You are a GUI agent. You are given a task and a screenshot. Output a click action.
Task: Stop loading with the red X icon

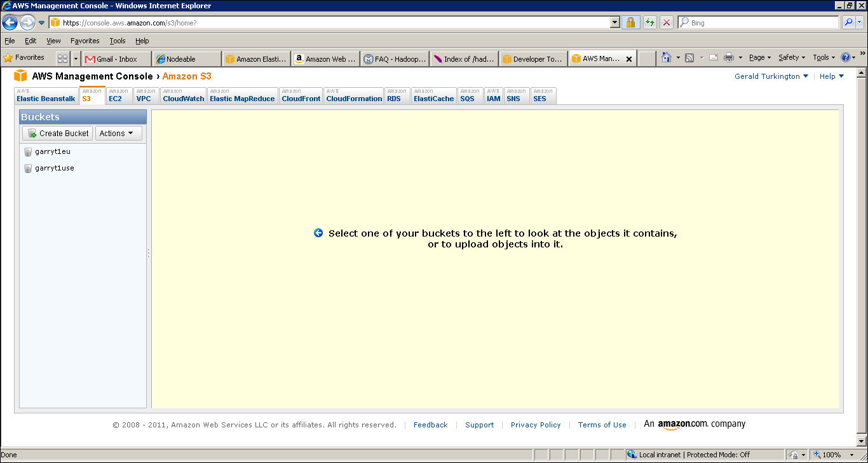pos(667,22)
